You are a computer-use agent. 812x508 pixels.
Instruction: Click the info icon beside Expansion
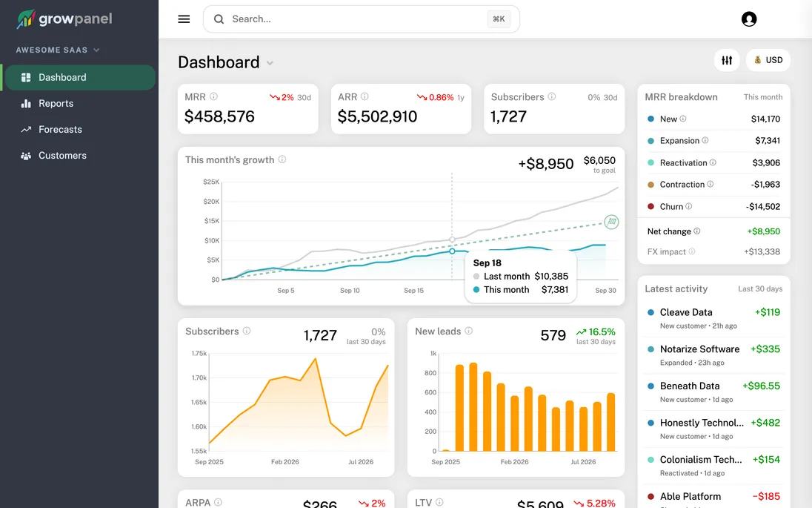(x=705, y=140)
